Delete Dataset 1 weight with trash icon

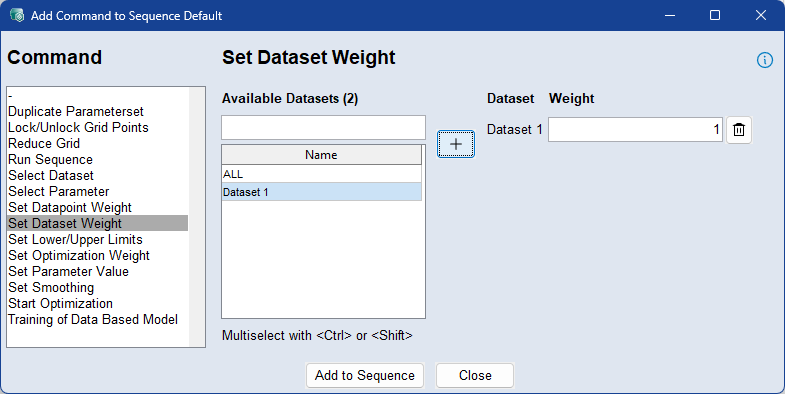click(x=738, y=130)
